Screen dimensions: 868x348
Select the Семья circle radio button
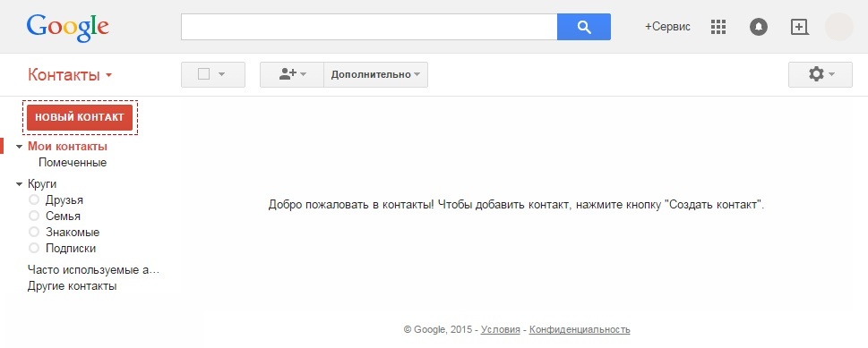34,216
